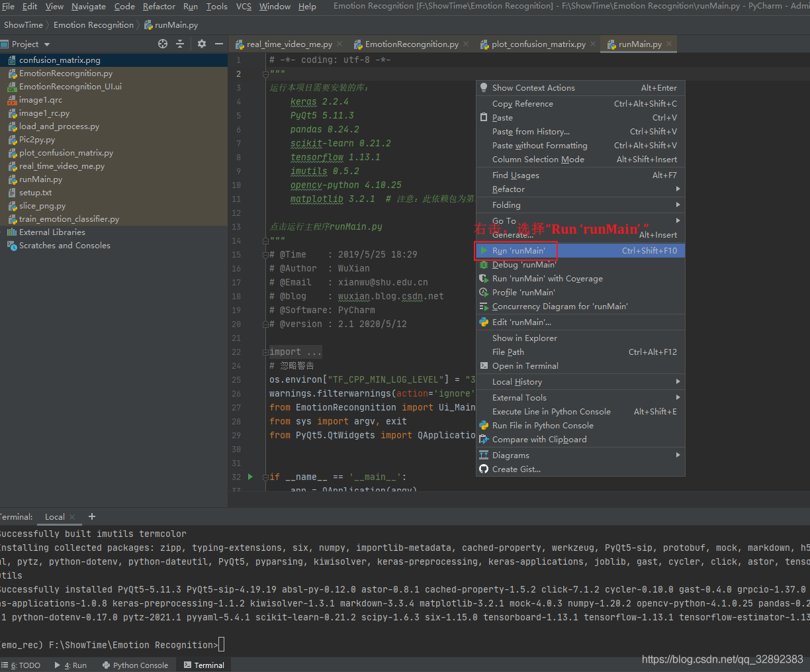This screenshot has width=810, height=672.
Task: Open the Project view dropdown arrow
Action: tap(47, 44)
